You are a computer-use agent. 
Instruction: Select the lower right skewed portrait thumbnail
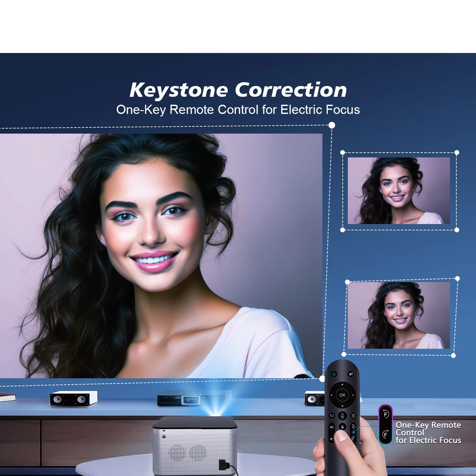click(x=399, y=315)
